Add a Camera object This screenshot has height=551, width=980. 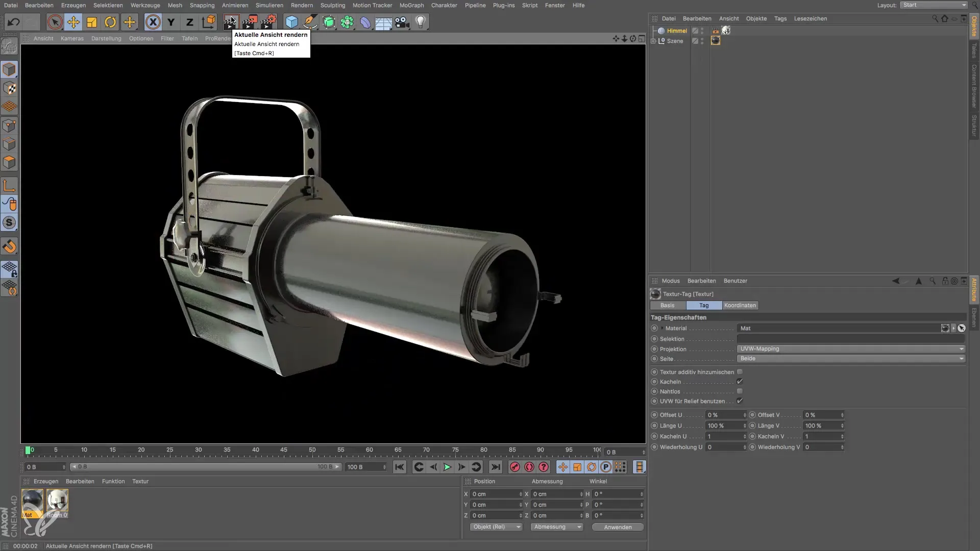tap(402, 22)
